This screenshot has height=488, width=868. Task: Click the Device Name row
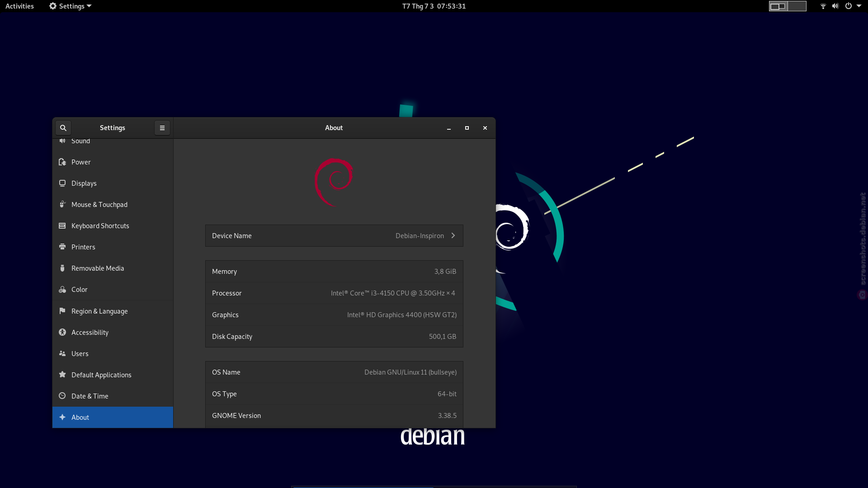point(334,235)
